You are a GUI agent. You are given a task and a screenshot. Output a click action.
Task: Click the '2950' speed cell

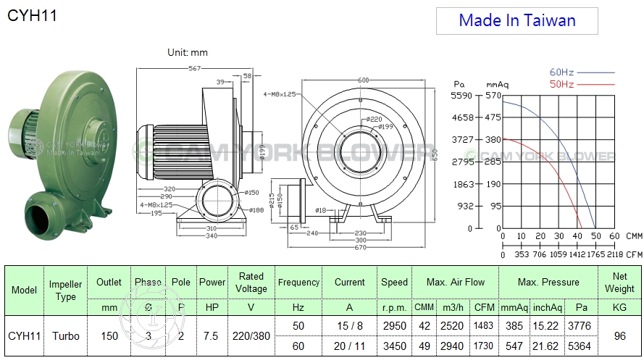(x=394, y=326)
